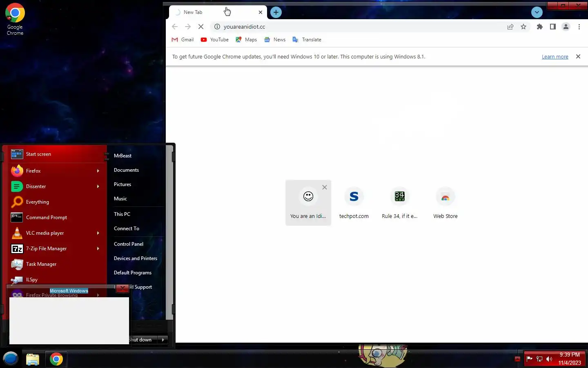Expand the Shut down options arrow
The width and height of the screenshot is (588, 368).
(x=163, y=340)
